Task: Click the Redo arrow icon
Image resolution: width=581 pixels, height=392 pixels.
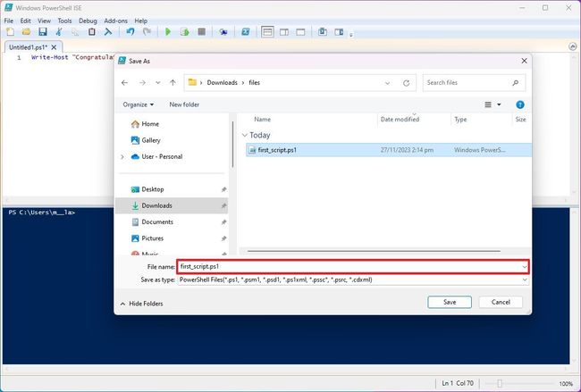Action: 147,32
